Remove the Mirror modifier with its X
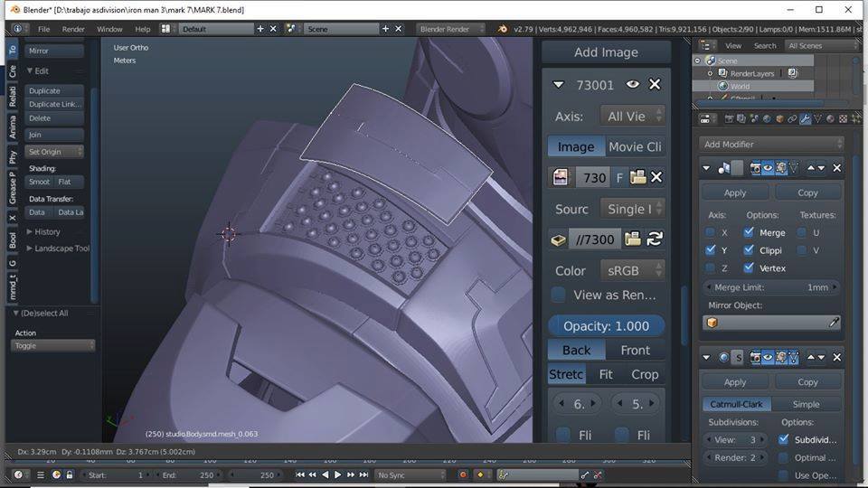868x488 pixels. 837,168
